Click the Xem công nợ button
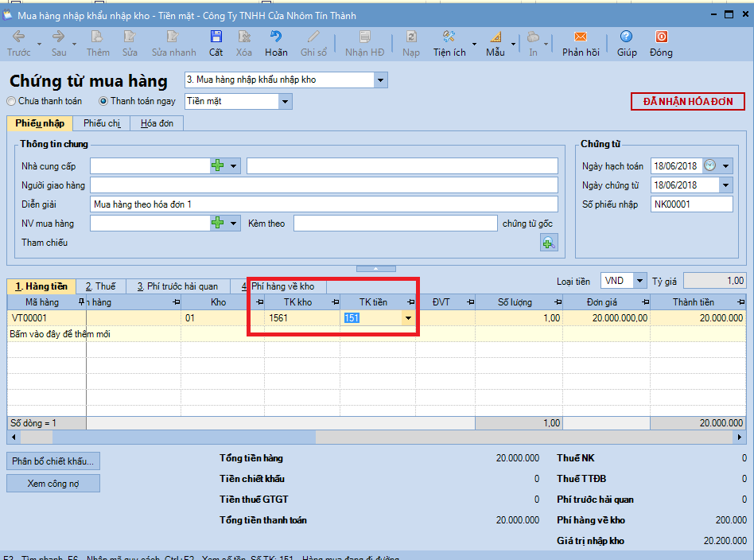Viewport: 754px width, 560px height. point(53,484)
